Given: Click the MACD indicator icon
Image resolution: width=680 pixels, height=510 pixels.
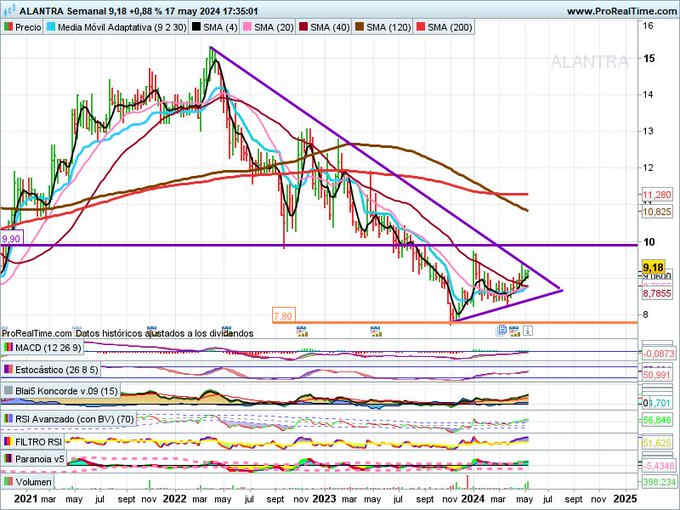Looking at the screenshot, I should 8,348.
